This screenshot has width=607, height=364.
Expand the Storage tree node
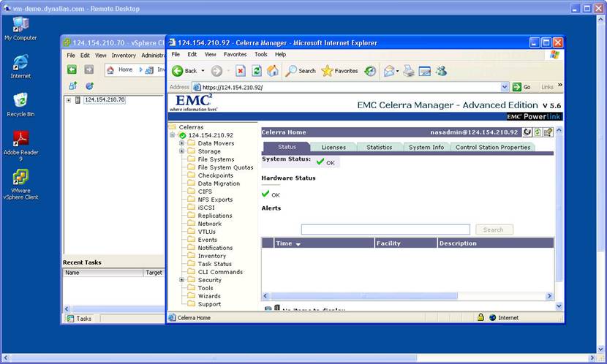point(181,151)
